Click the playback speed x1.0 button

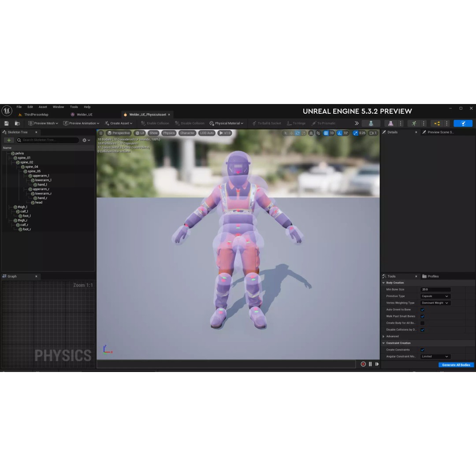coord(225,133)
